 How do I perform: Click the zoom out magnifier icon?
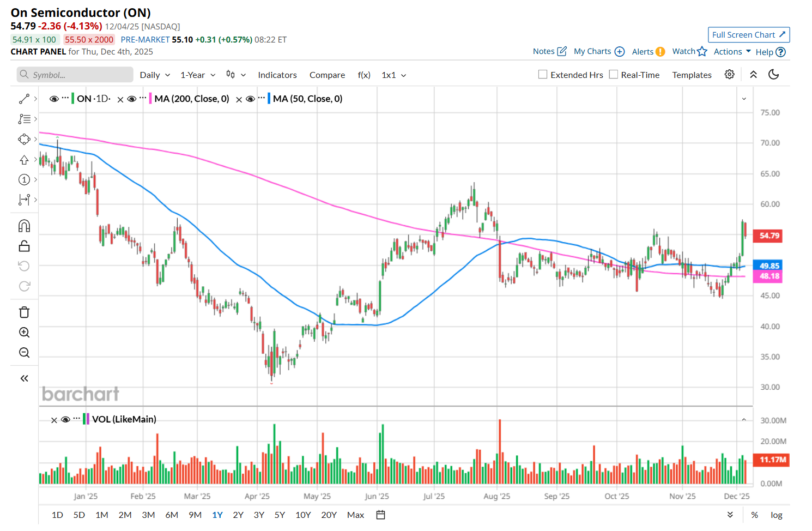click(x=24, y=353)
